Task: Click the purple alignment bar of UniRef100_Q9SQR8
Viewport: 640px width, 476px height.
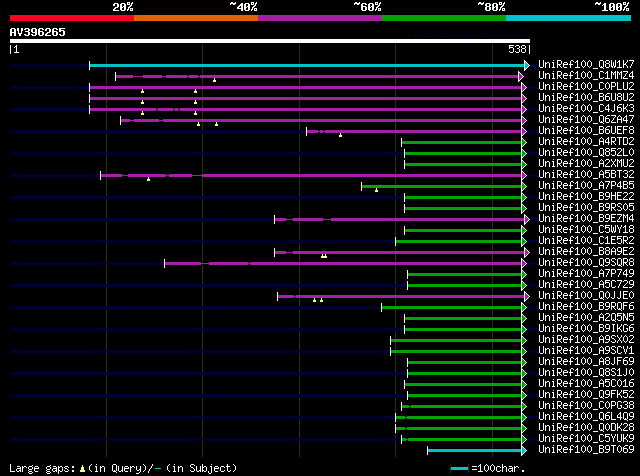Action: (343, 264)
